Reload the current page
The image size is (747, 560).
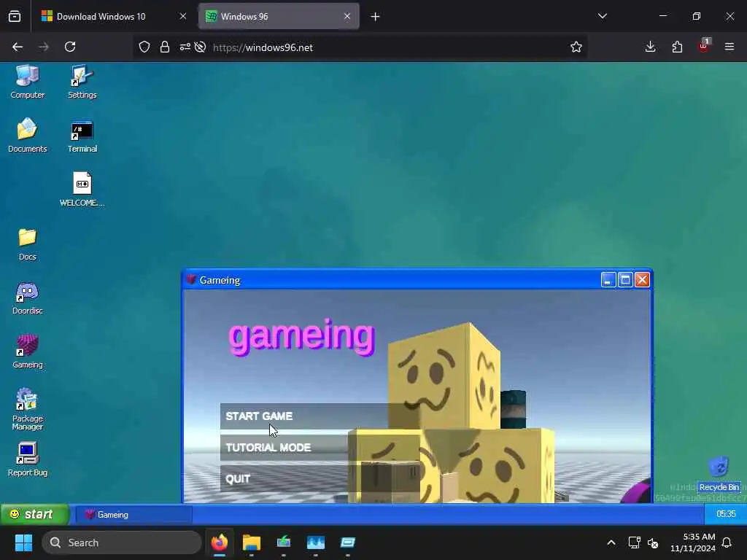click(70, 47)
